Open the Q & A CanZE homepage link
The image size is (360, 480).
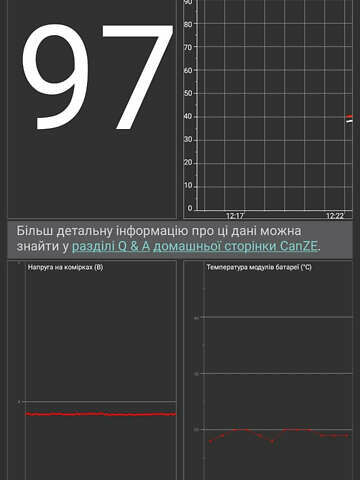coord(195,246)
